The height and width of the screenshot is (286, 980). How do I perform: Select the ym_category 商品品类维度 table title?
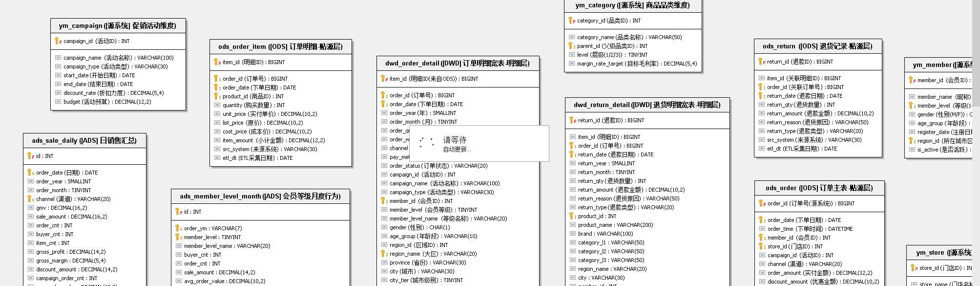point(632,5)
